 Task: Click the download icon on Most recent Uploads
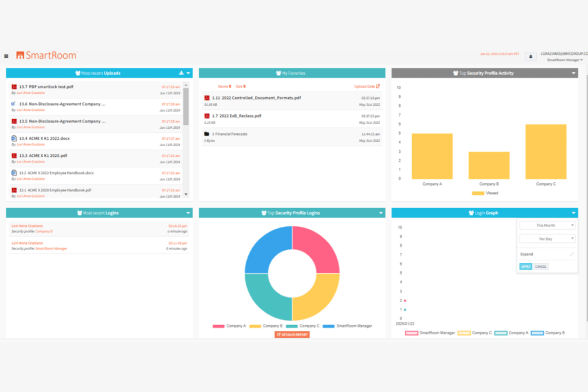(x=181, y=73)
